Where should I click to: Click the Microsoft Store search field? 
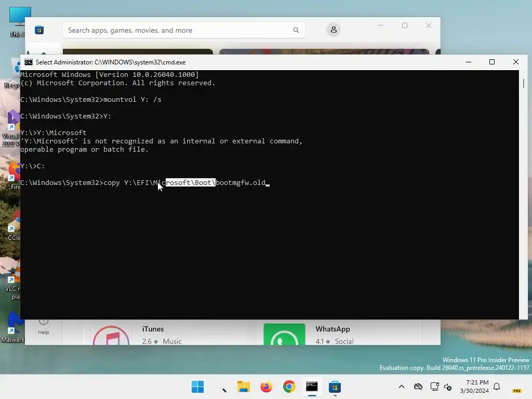pos(183,30)
